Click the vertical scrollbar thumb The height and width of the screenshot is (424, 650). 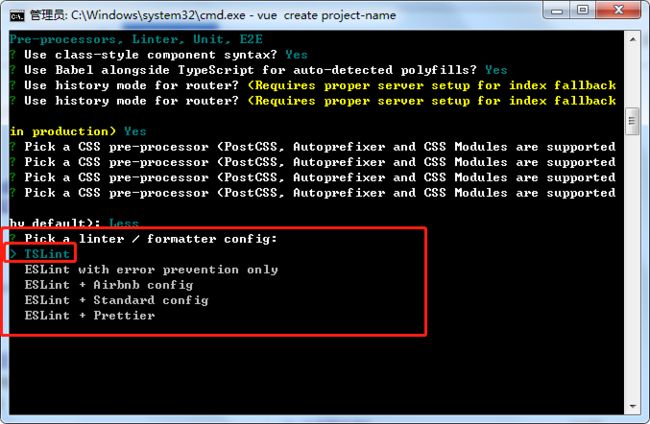pyautogui.click(x=633, y=121)
